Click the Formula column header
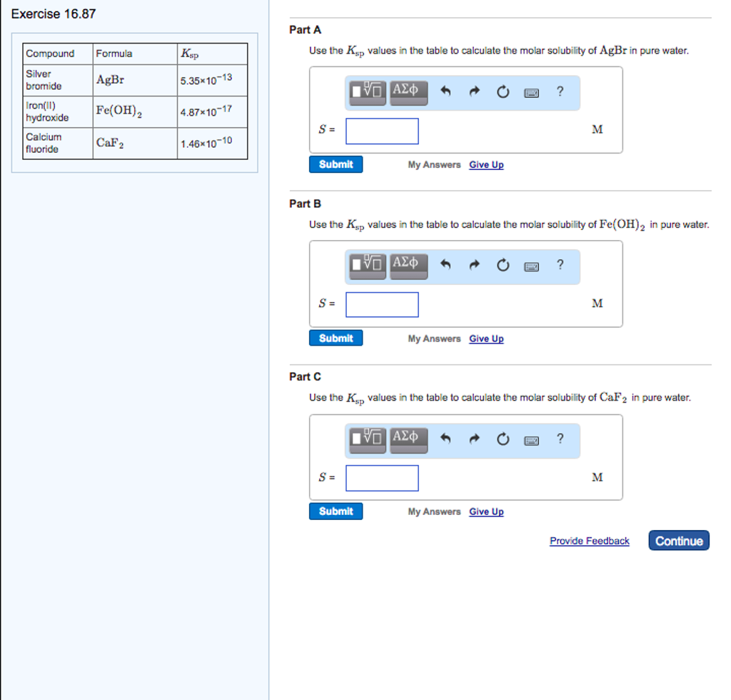Screen dimensions: 731x700 (x=135, y=54)
